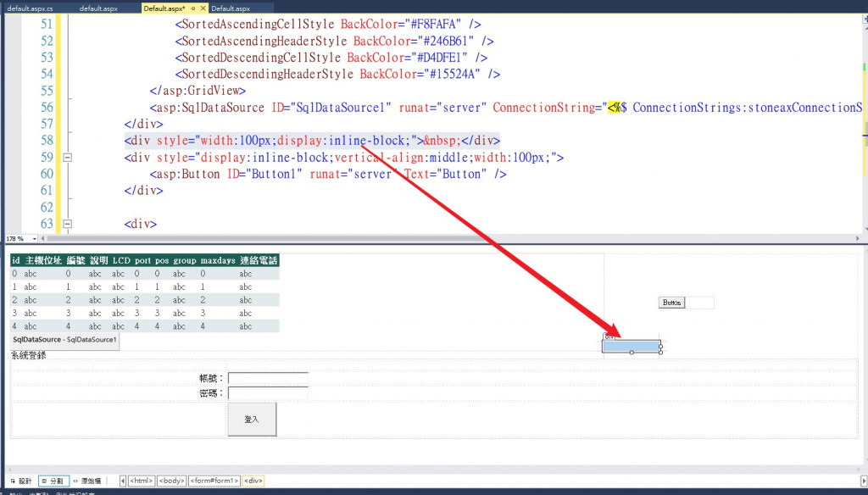Click the 主機位址 grid column header
Screen dimensions: 868x495
tap(43, 260)
